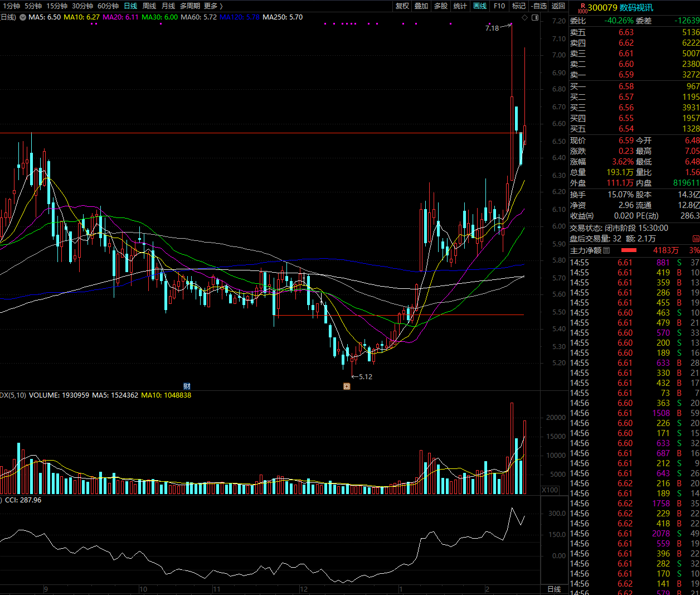Click the 换手 15.07% value
The height and width of the screenshot is (595, 700).
coord(620,195)
